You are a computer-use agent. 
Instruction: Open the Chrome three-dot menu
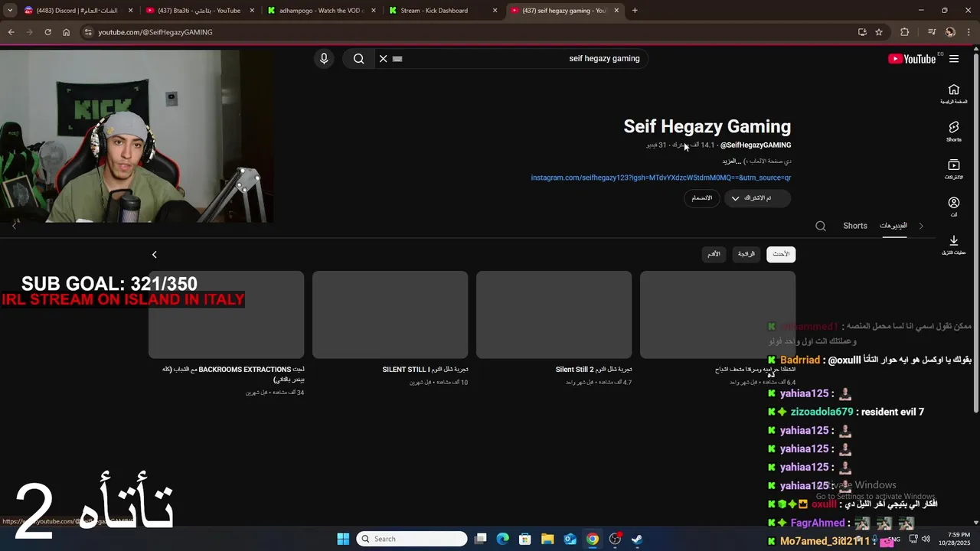tap(969, 32)
